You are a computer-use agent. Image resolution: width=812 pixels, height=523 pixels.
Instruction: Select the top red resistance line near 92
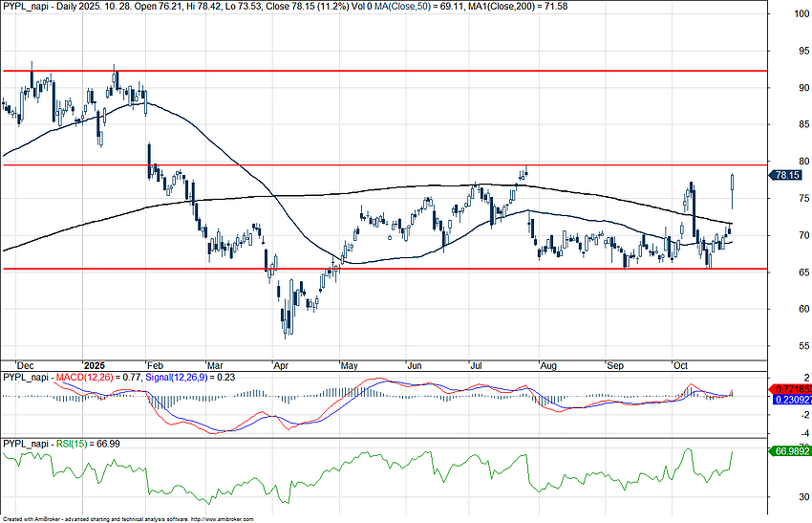382,71
